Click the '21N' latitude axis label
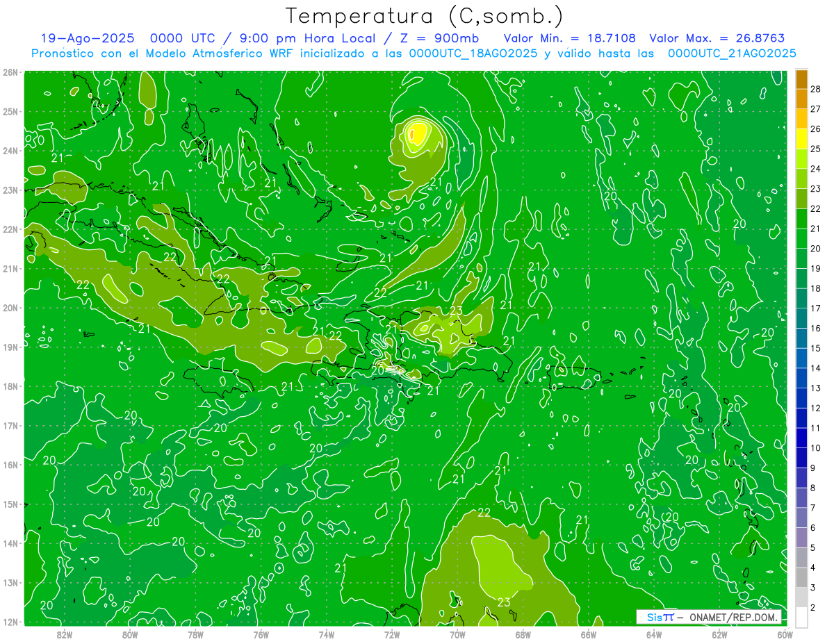The width and height of the screenshot is (834, 644). (10, 268)
